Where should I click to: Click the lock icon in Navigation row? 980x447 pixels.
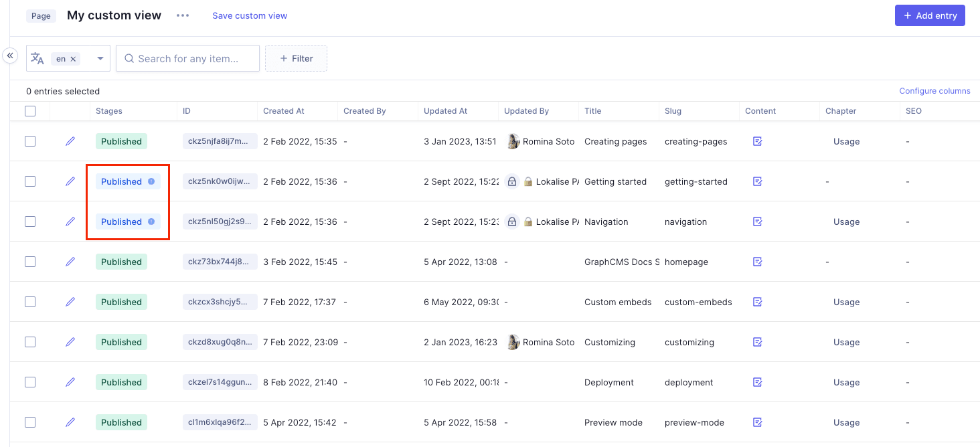click(x=511, y=221)
